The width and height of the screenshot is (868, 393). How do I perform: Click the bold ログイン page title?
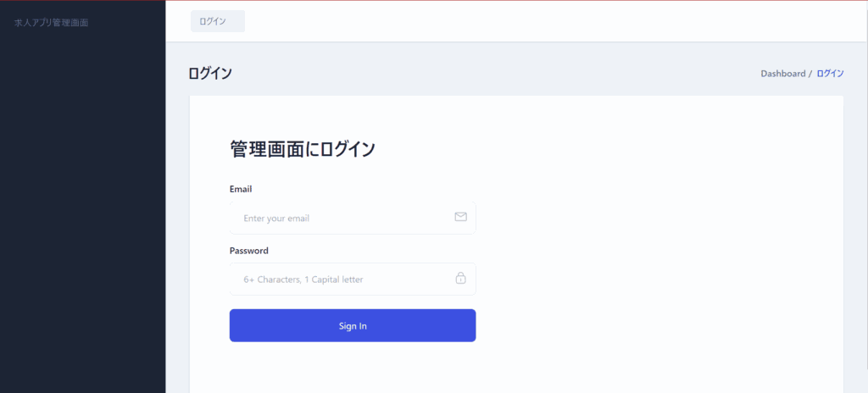pyautogui.click(x=210, y=74)
